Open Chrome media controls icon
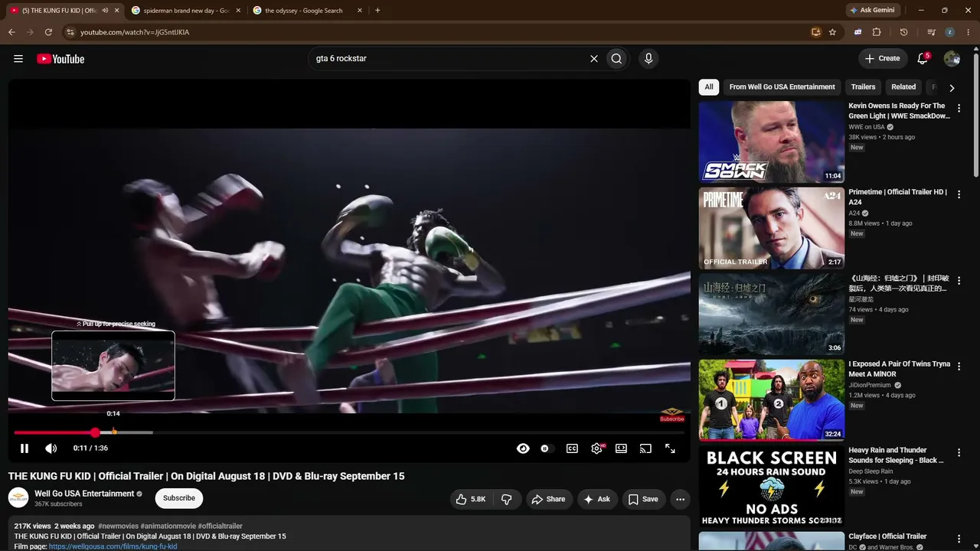Screen dimensions: 980x551 931,32
